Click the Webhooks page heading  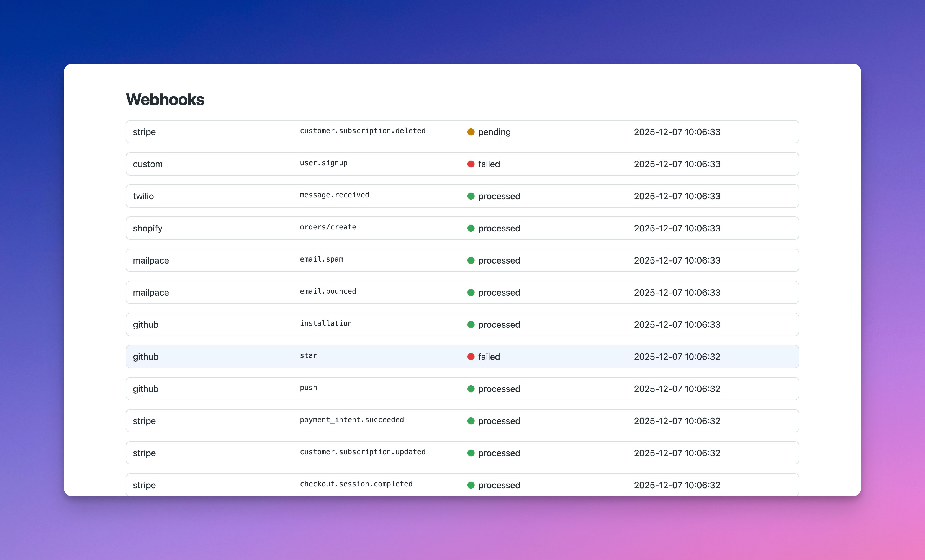point(165,99)
